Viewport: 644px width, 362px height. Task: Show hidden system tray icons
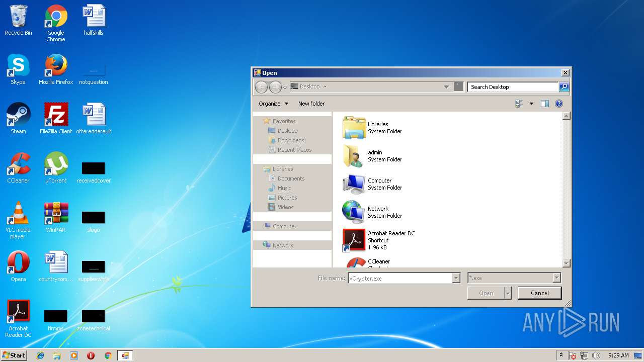coord(561,355)
